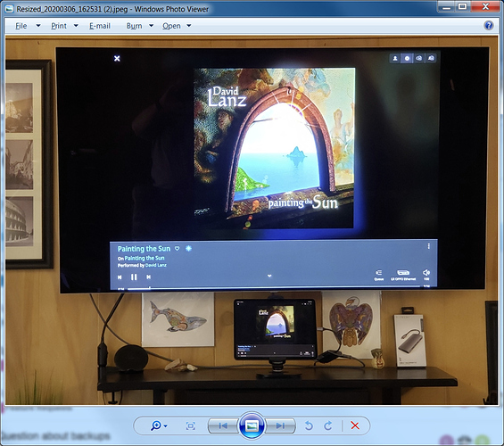The image size is (504, 446).
Task: Click the E-mail button
Action: pyautogui.click(x=100, y=26)
